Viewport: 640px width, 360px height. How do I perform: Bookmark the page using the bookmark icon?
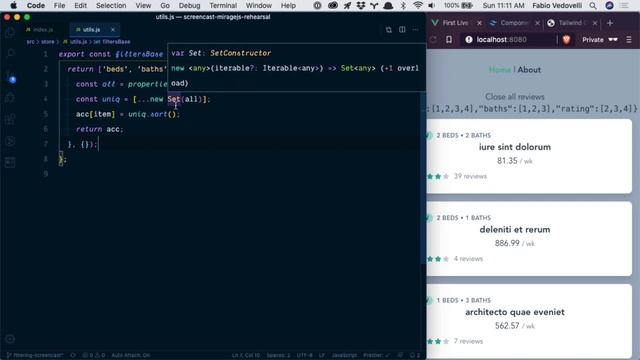(x=449, y=40)
